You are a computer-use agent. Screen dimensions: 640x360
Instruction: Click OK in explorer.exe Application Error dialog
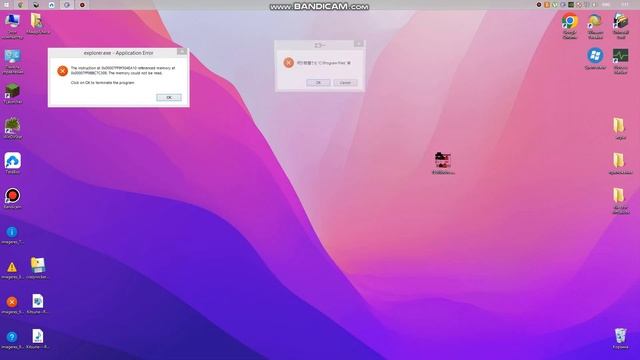(169, 98)
